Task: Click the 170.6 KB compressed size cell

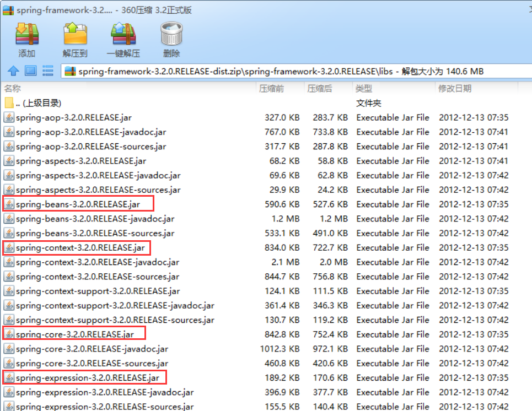Action: tap(330, 378)
